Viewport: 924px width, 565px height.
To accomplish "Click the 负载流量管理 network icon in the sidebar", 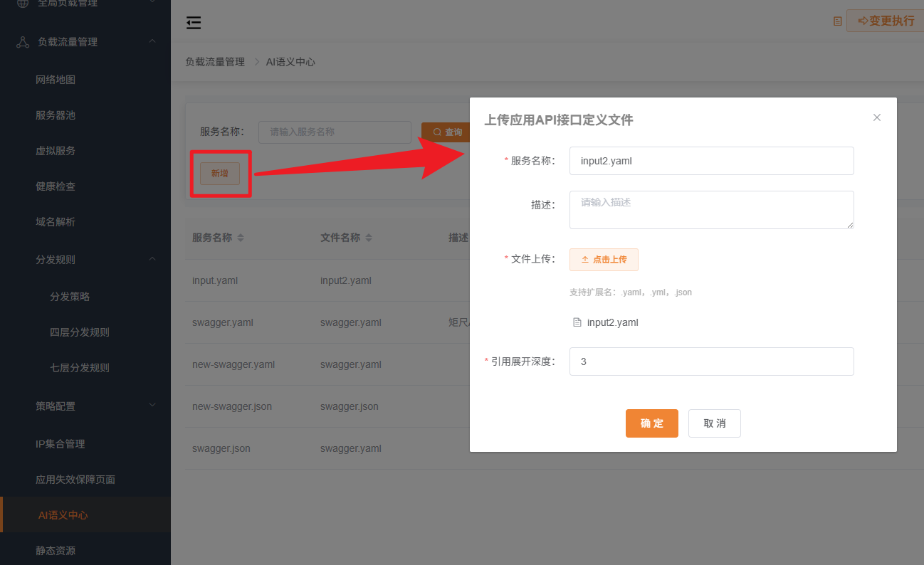I will 23,42.
